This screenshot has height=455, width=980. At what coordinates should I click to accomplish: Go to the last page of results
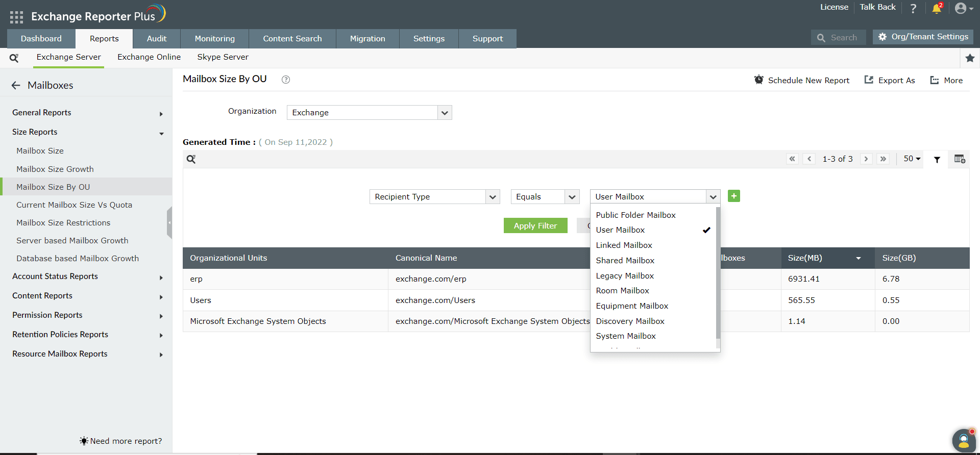click(x=883, y=159)
